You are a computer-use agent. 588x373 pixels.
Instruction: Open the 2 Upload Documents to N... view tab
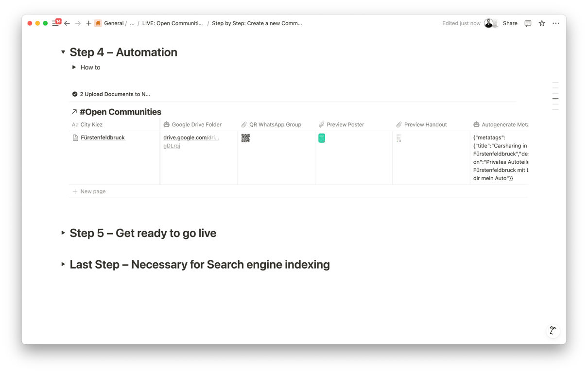[111, 94]
